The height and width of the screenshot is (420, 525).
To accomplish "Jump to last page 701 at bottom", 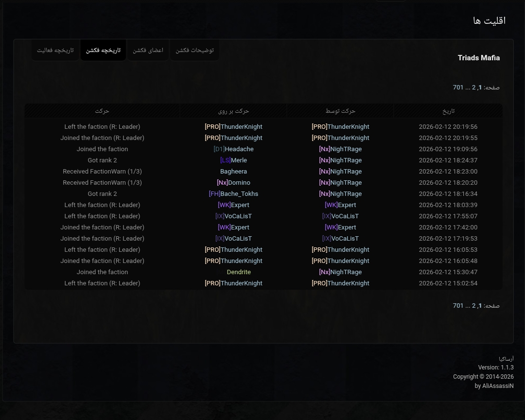I will (458, 306).
